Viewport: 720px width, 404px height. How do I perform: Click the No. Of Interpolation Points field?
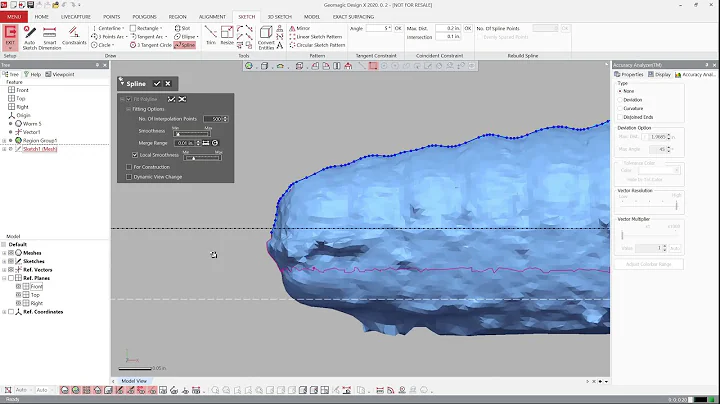pyautogui.click(x=215, y=119)
